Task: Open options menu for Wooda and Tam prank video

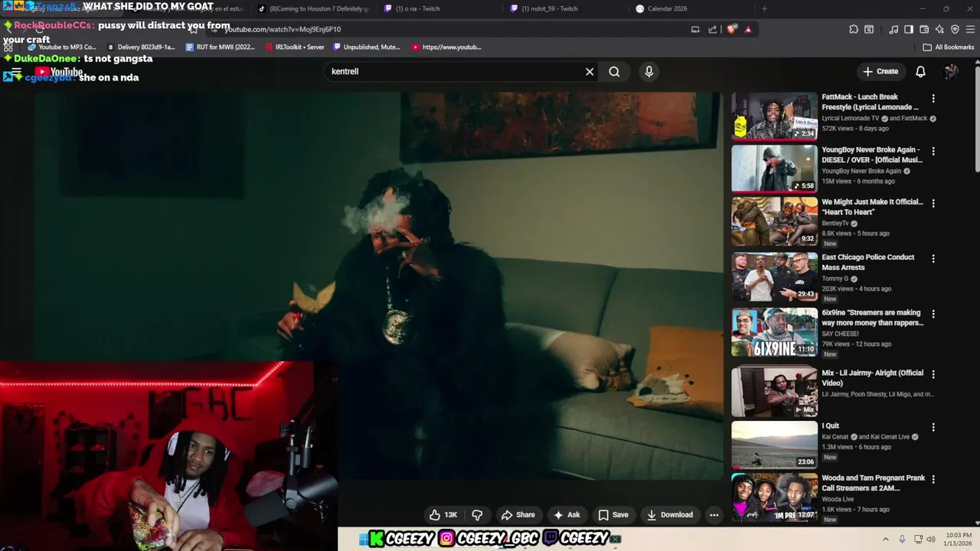Action: [x=933, y=479]
